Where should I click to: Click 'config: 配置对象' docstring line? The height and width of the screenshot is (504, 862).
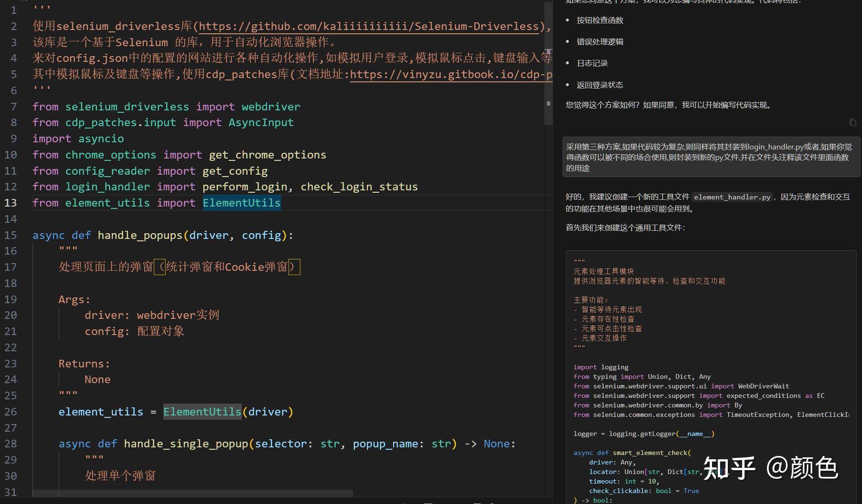[134, 331]
